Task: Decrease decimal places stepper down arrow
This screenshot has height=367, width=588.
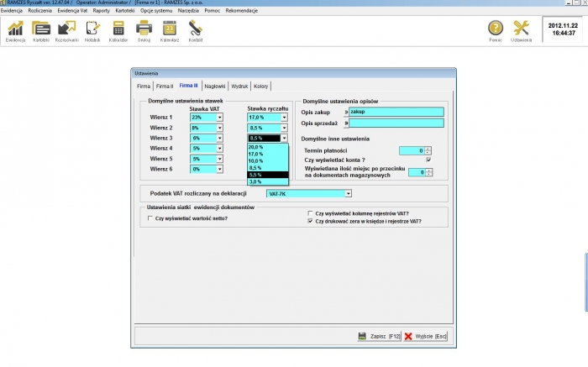Action: click(429, 175)
